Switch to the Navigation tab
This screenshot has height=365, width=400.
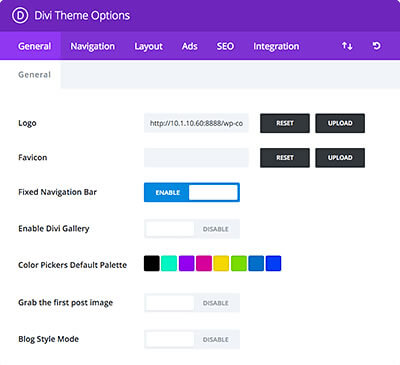pos(92,46)
